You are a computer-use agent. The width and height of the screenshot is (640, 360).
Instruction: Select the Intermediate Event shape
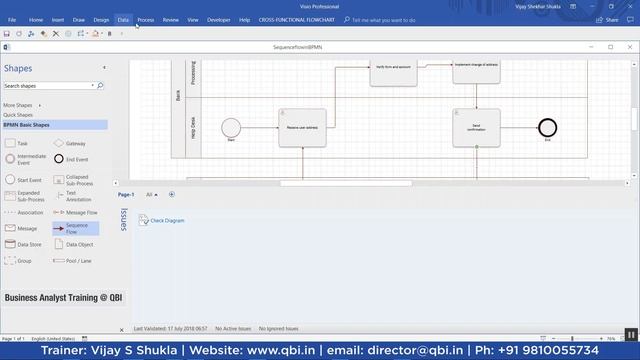point(25,160)
